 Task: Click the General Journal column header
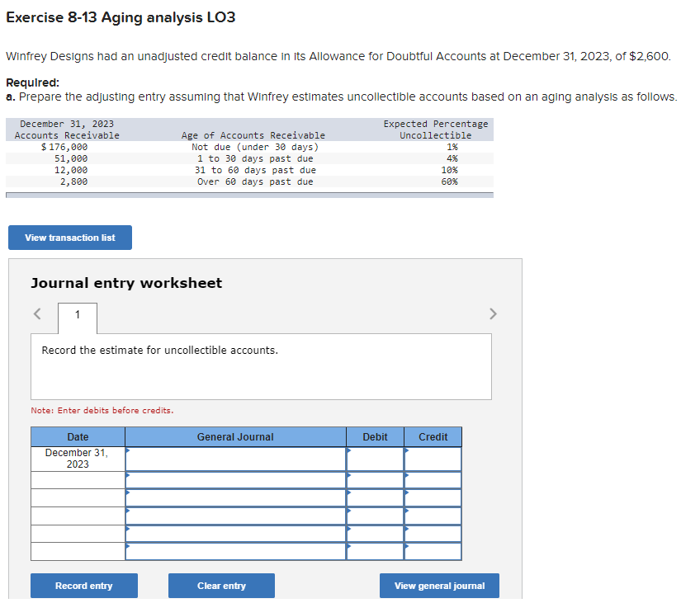click(x=235, y=437)
